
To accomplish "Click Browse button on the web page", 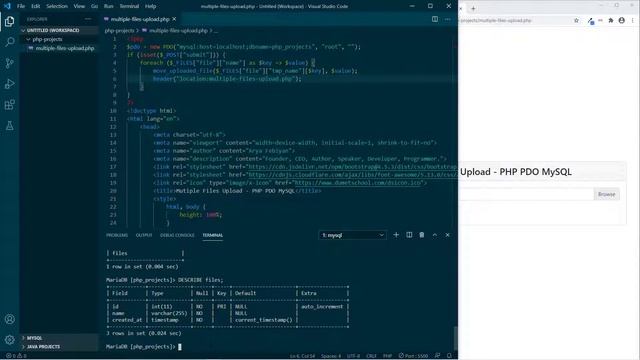I will coord(607,194).
